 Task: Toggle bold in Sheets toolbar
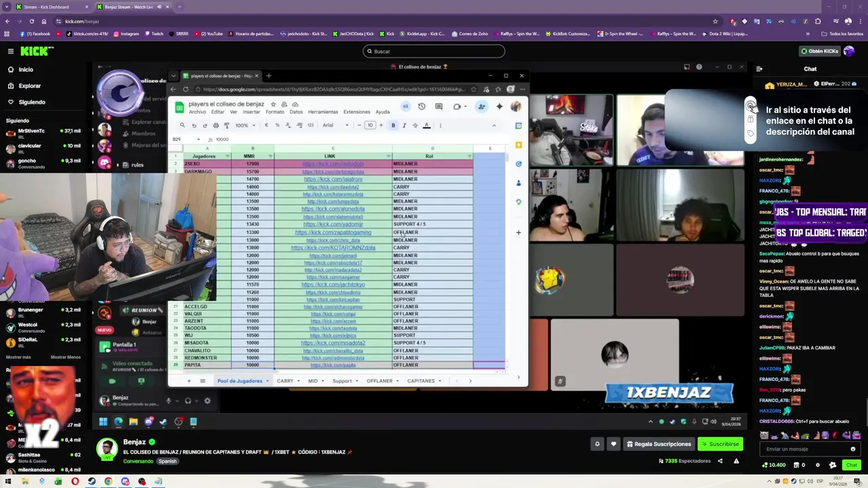click(x=393, y=125)
